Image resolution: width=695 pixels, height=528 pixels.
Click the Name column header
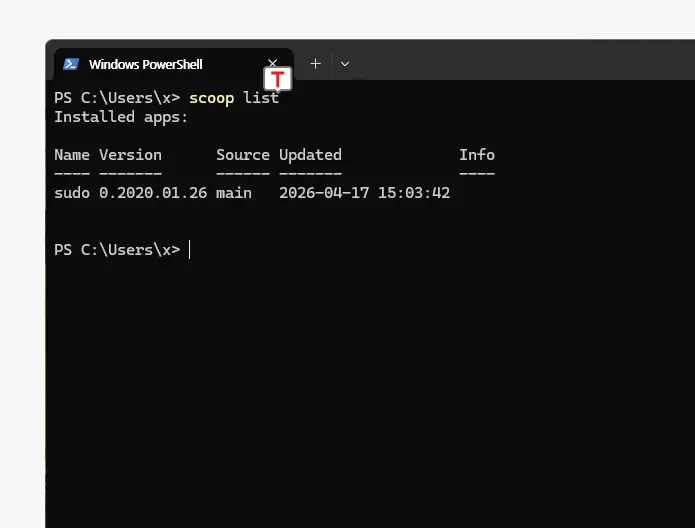(x=72, y=155)
